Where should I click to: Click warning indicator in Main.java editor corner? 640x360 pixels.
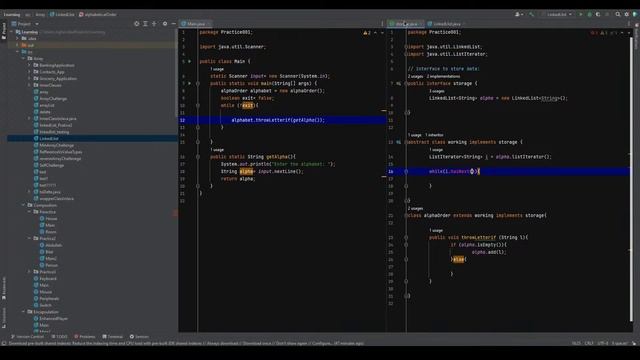[367, 33]
